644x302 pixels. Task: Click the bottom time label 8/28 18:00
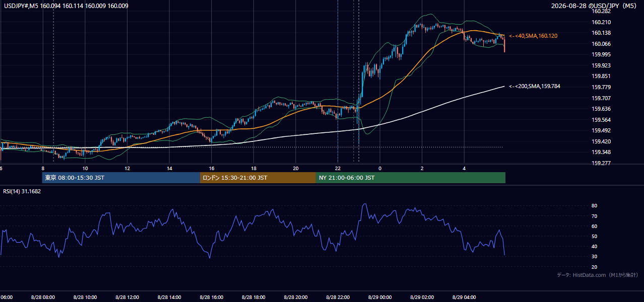[x=253, y=297]
